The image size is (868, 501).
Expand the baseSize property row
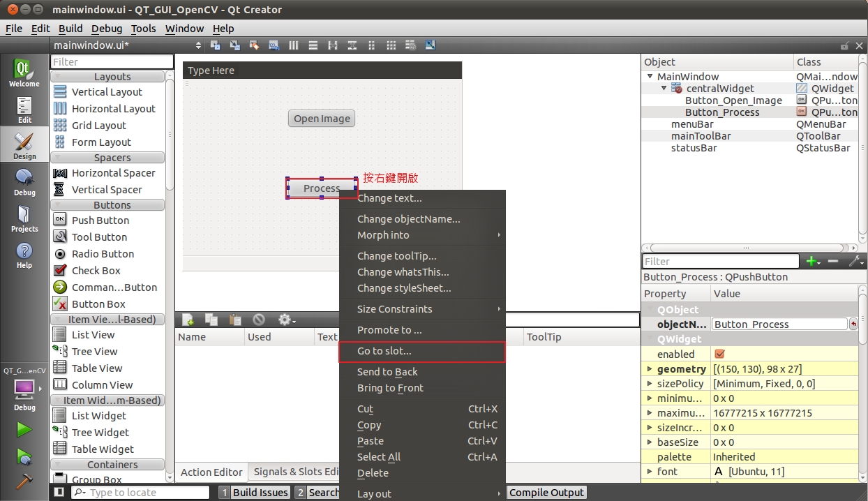point(650,442)
